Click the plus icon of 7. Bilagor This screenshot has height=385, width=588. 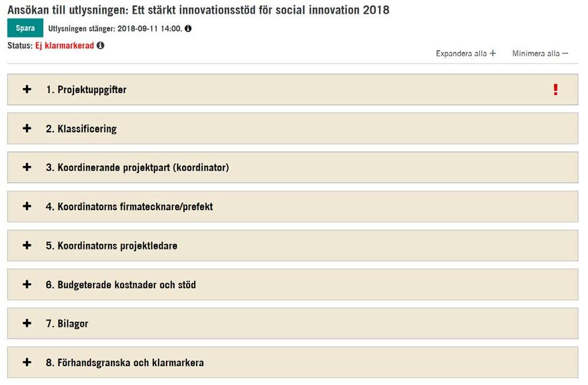(27, 323)
